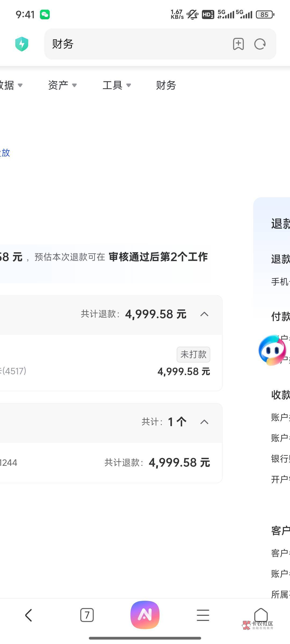Screen dimensions: 290x644
Task: Tap the WeChat notification icon in status bar
Action: (x=45, y=14)
